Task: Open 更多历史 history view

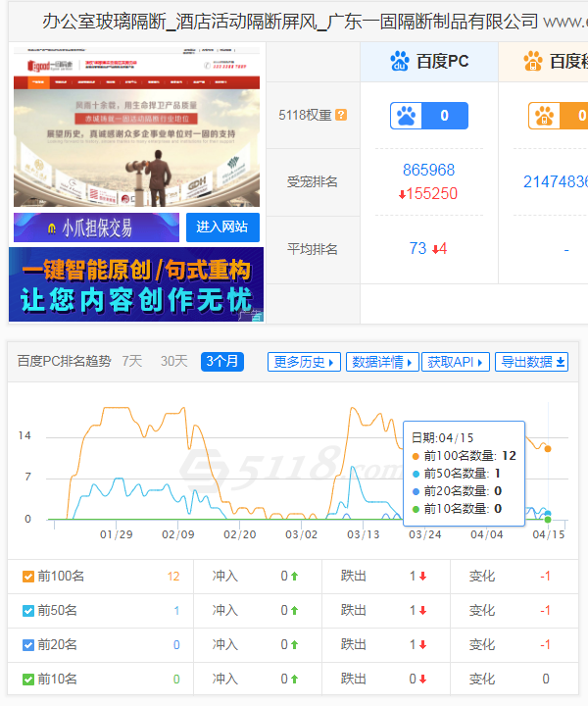Action: point(304,362)
